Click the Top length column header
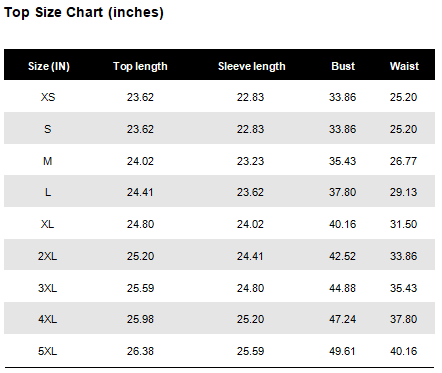The height and width of the screenshot is (373, 442). (140, 66)
